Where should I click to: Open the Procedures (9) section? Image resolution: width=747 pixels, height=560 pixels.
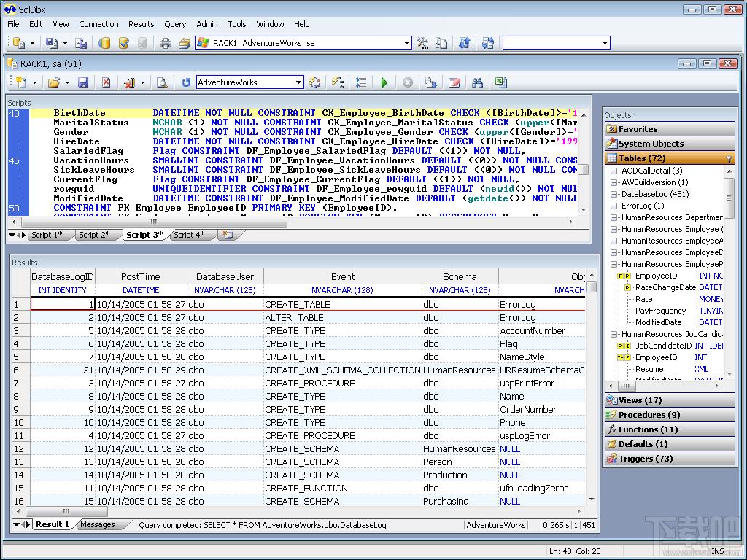click(670, 415)
